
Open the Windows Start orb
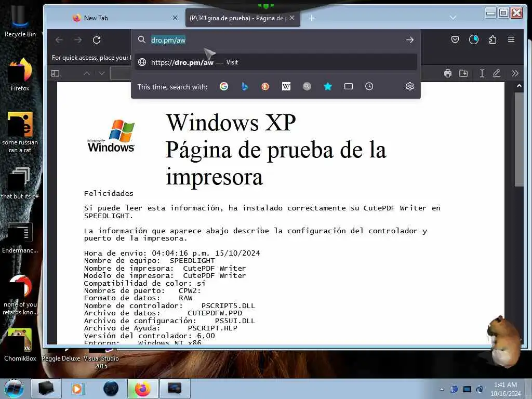coord(14,389)
